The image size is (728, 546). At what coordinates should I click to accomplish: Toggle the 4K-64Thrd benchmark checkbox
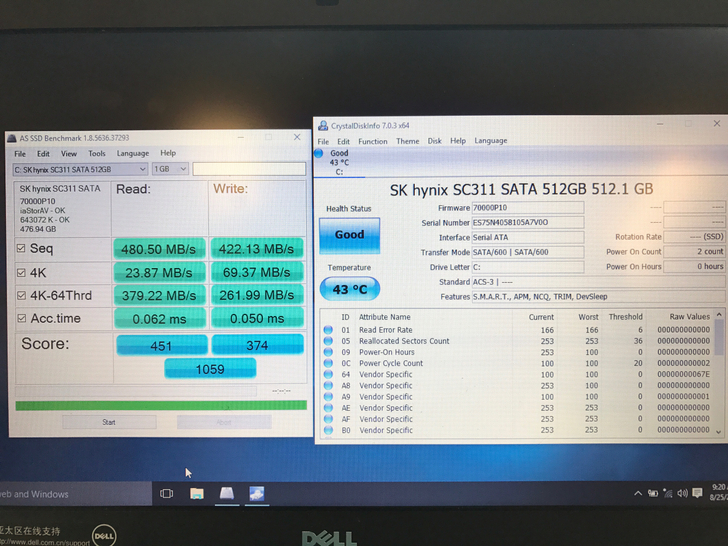tap(21, 295)
